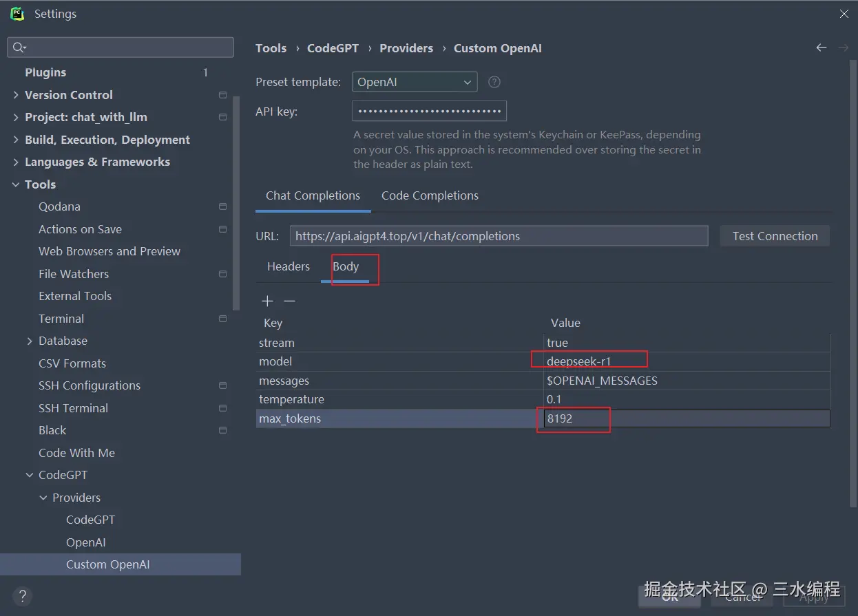Click the minus icon to remove body row
Screen dimensions: 858x616
coord(289,301)
